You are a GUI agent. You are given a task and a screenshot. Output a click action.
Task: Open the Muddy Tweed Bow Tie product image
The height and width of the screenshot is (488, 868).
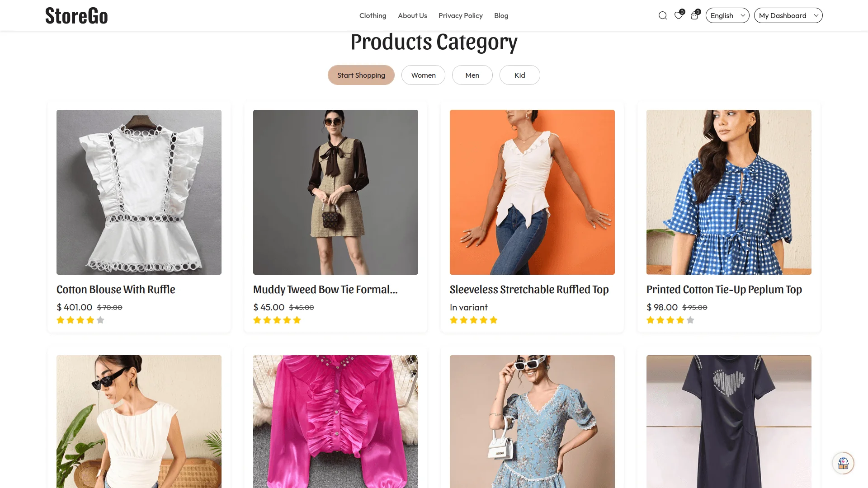pyautogui.click(x=335, y=192)
